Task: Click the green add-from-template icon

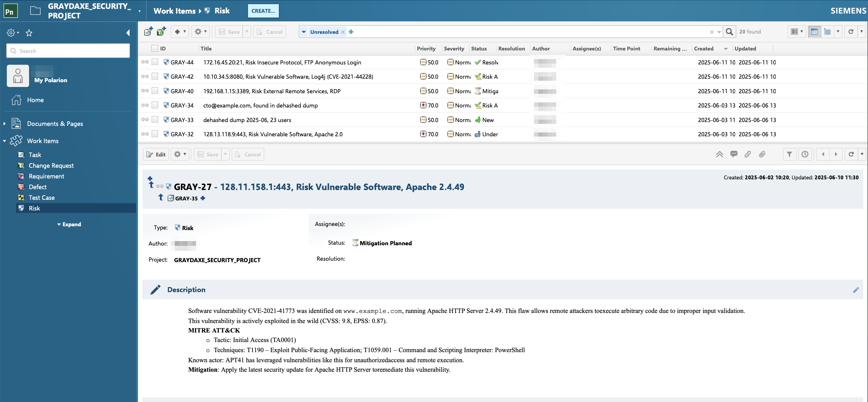Action: point(161,32)
